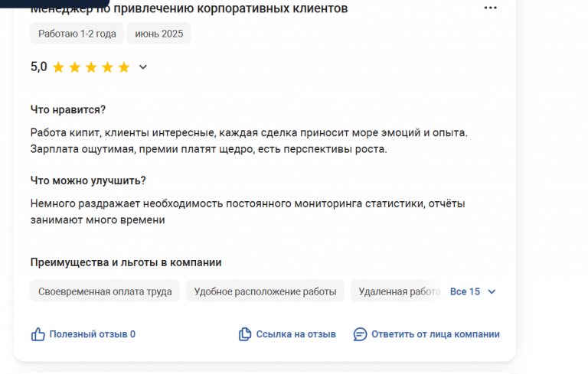Click the copy link icon for review
Viewport: 588px width, 374px height.
point(245,334)
